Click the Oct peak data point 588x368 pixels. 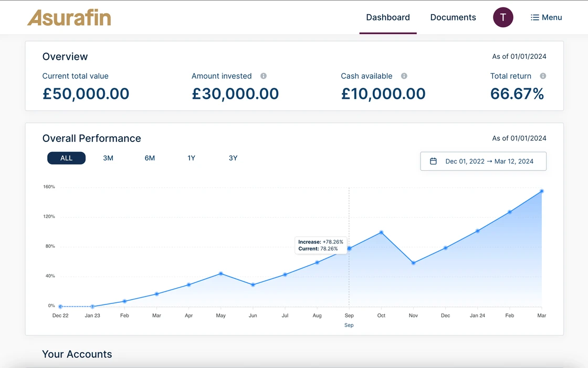381,232
